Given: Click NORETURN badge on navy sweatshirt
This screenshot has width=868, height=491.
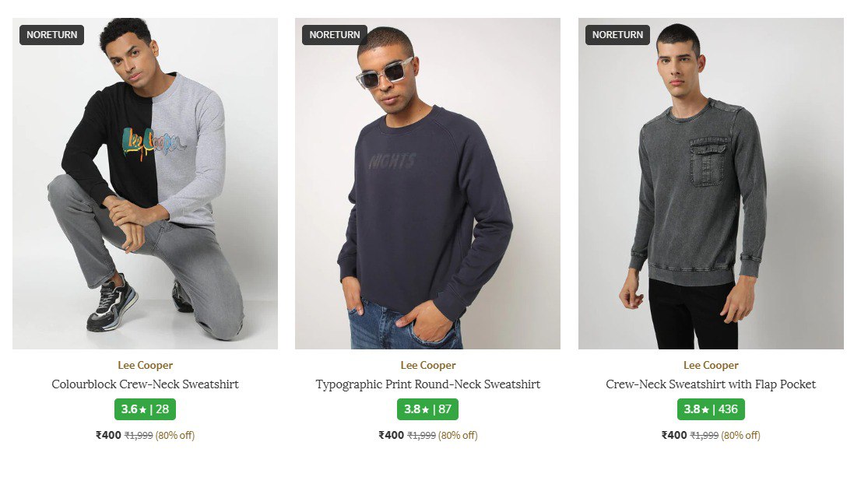Looking at the screenshot, I should [335, 35].
